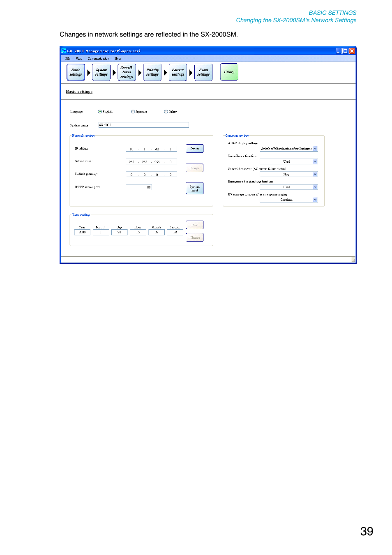
Task: Open the Help menu
Action: click(118, 59)
